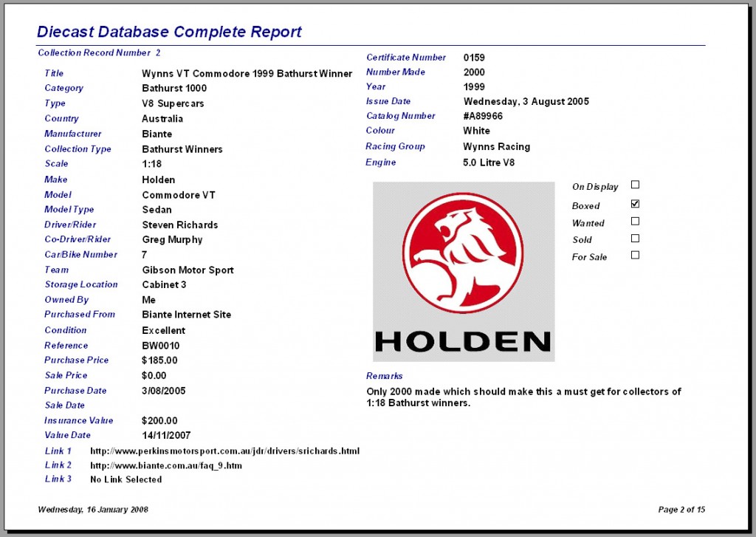Click the No Link Selected text
The height and width of the screenshot is (537, 756).
(x=126, y=479)
